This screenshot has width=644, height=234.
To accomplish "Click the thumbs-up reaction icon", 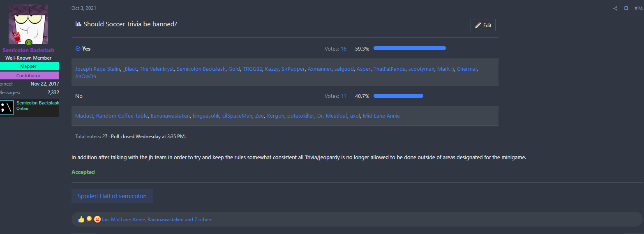I will point(81,219).
